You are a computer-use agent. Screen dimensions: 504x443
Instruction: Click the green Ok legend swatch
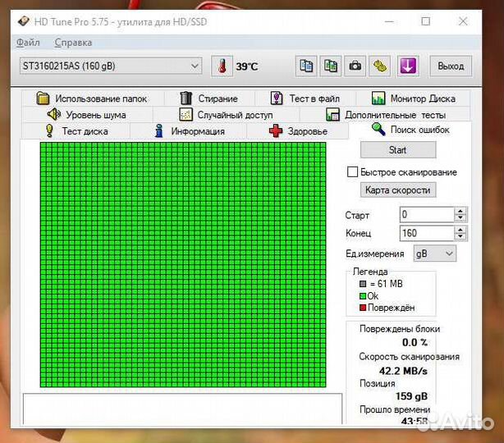[363, 296]
